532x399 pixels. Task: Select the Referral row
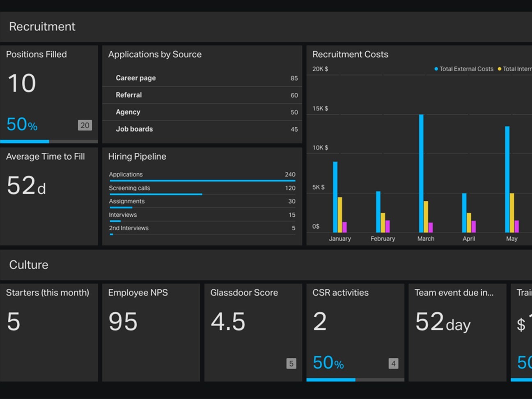[x=202, y=95]
